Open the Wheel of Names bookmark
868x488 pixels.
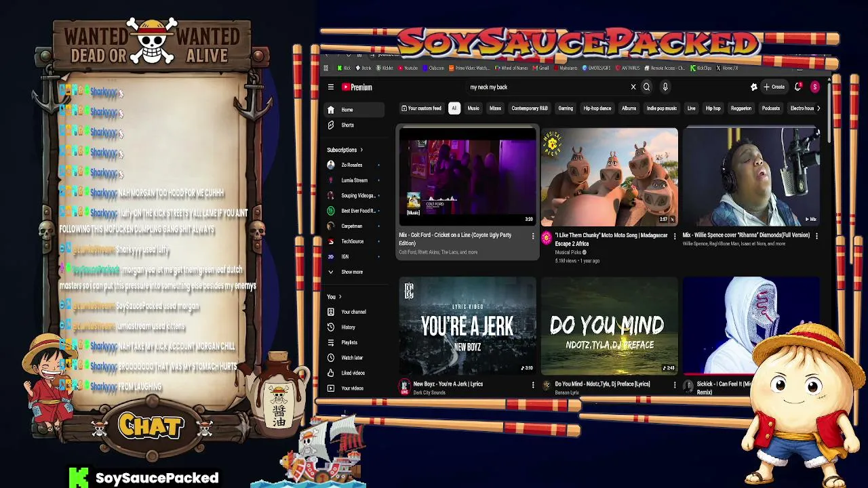512,68
